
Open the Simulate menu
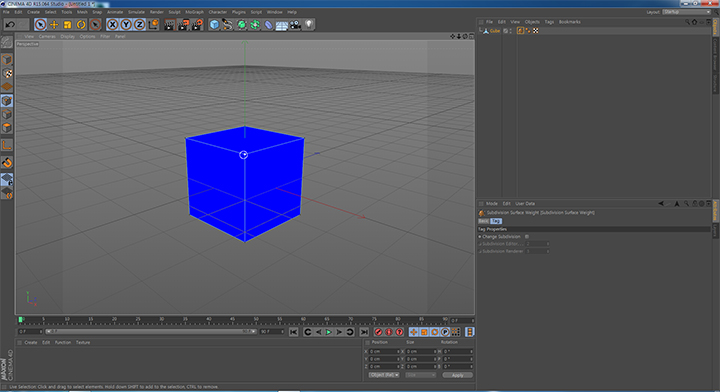point(136,12)
